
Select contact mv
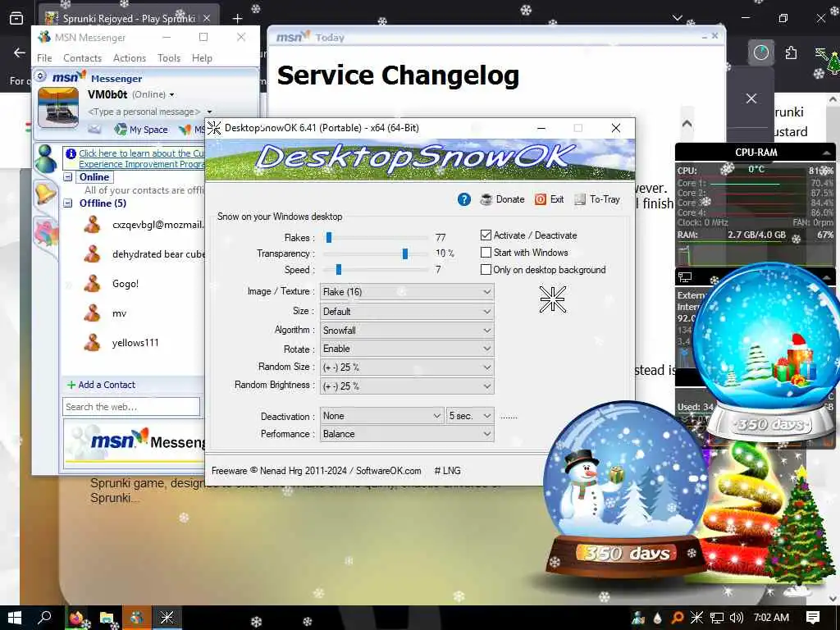(x=106, y=313)
